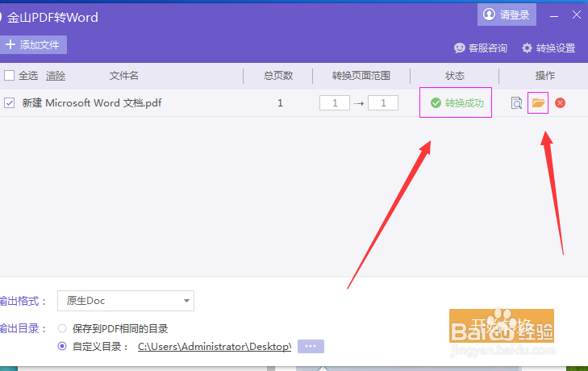Close the 金山PDF转Word window
Screen dimensions: 588x371
[x=577, y=15]
